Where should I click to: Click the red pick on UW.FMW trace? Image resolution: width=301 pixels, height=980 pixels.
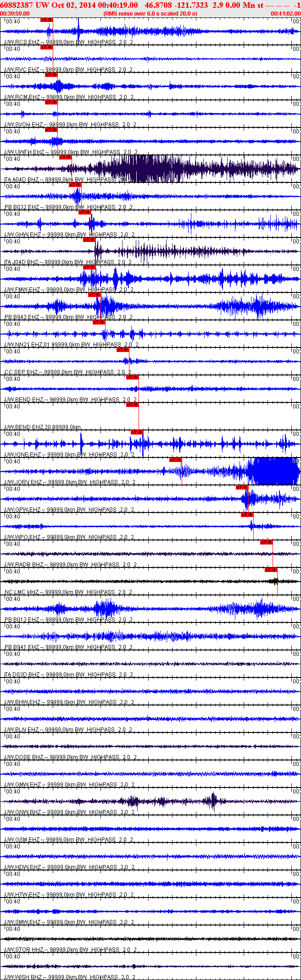tap(89, 267)
